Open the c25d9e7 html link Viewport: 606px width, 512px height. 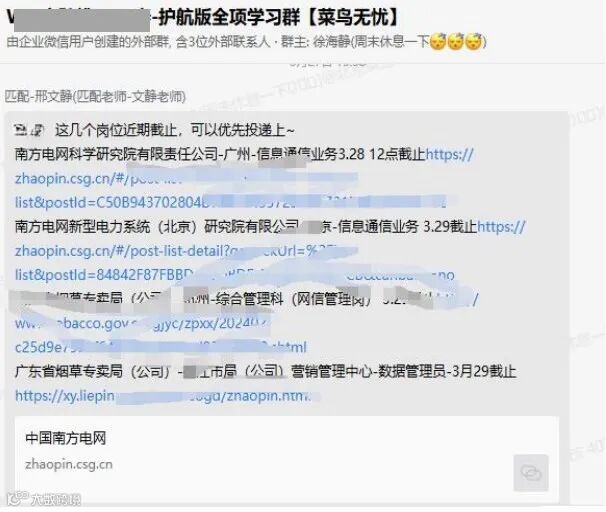click(160, 347)
